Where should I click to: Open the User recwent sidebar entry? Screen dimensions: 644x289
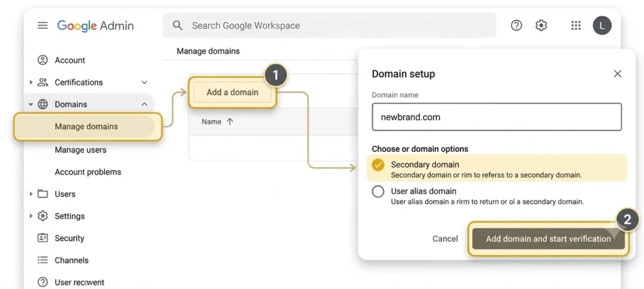(x=80, y=283)
